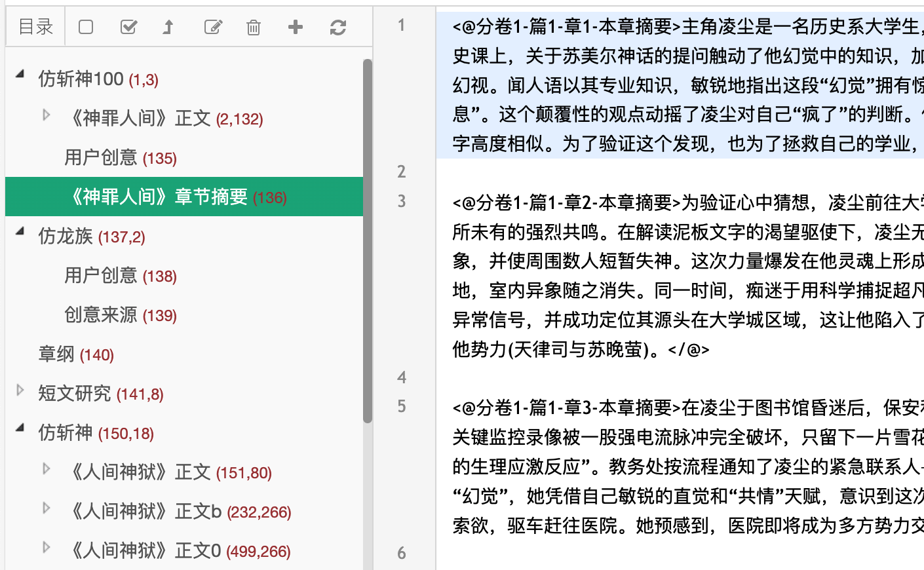Add a new node with the plus icon
This screenshot has width=924, height=570.
295,27
